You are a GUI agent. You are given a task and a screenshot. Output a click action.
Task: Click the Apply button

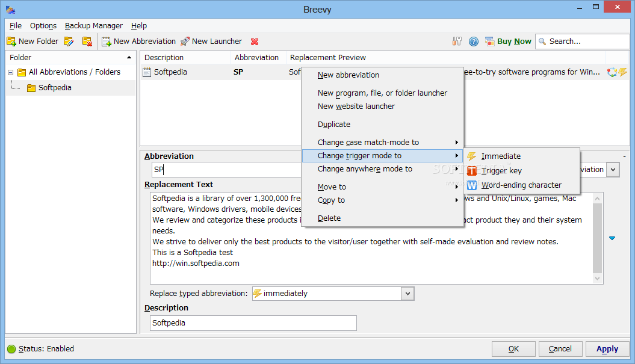click(x=607, y=349)
